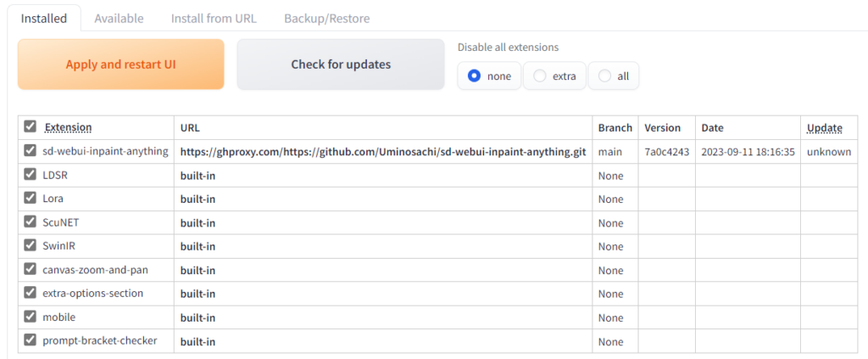Disable the SwinIR extension checkbox

point(31,246)
